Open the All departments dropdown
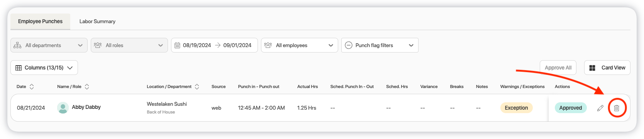This screenshot has height=139, width=644. click(49, 45)
